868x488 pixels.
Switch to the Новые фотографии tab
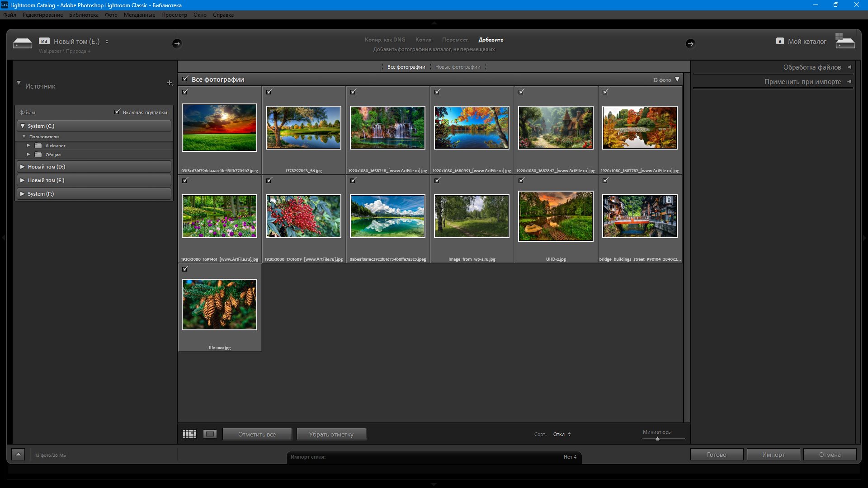[458, 67]
